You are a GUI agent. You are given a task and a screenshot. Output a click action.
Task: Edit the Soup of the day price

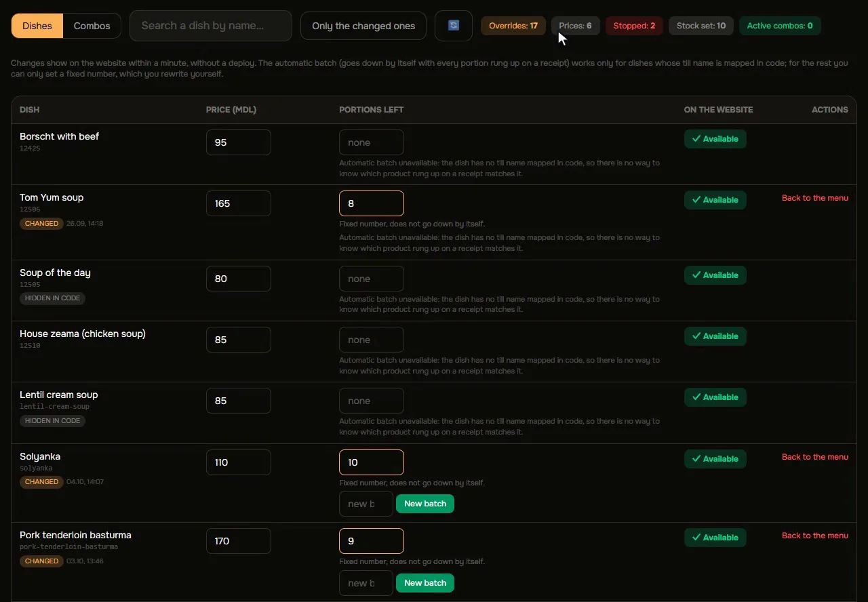[x=239, y=279]
